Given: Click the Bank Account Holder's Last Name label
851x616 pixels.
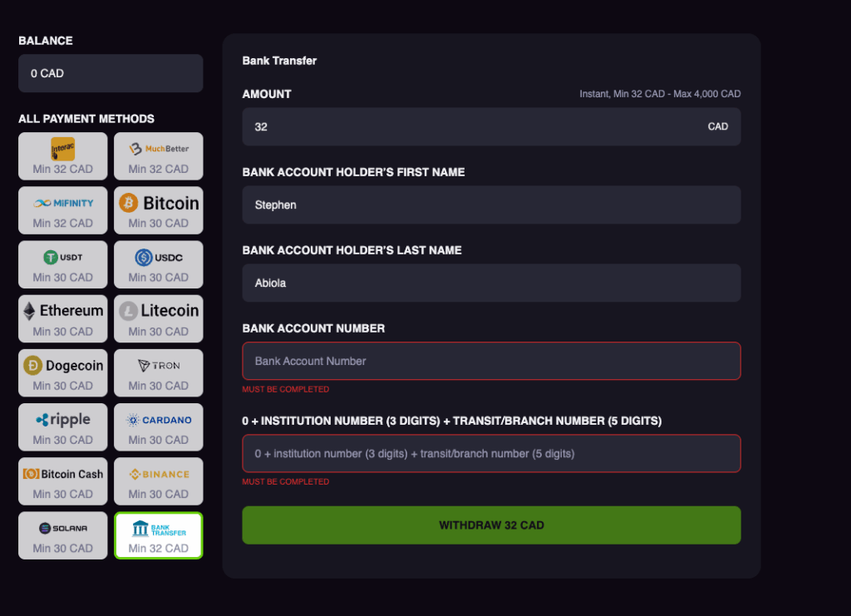Looking at the screenshot, I should click(x=352, y=250).
